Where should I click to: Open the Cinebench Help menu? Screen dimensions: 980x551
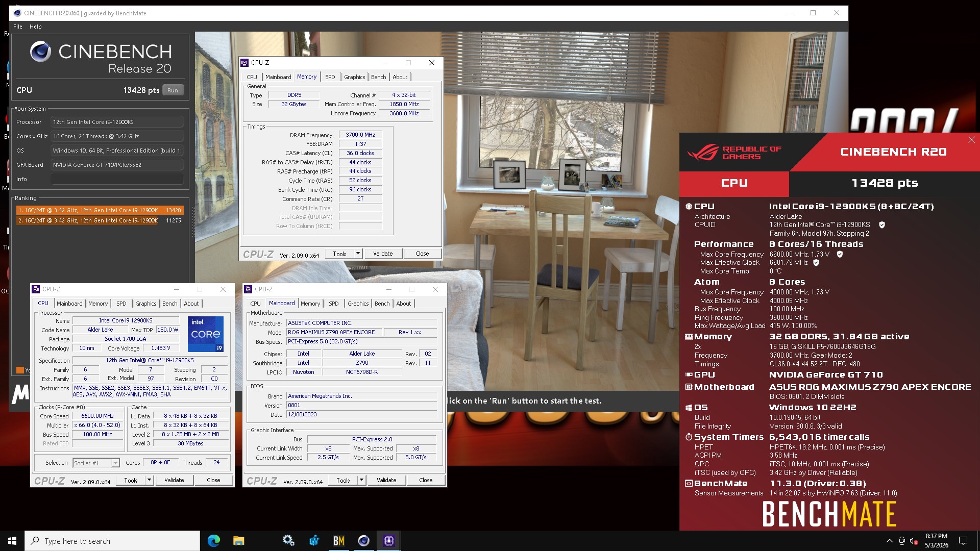tap(35, 27)
